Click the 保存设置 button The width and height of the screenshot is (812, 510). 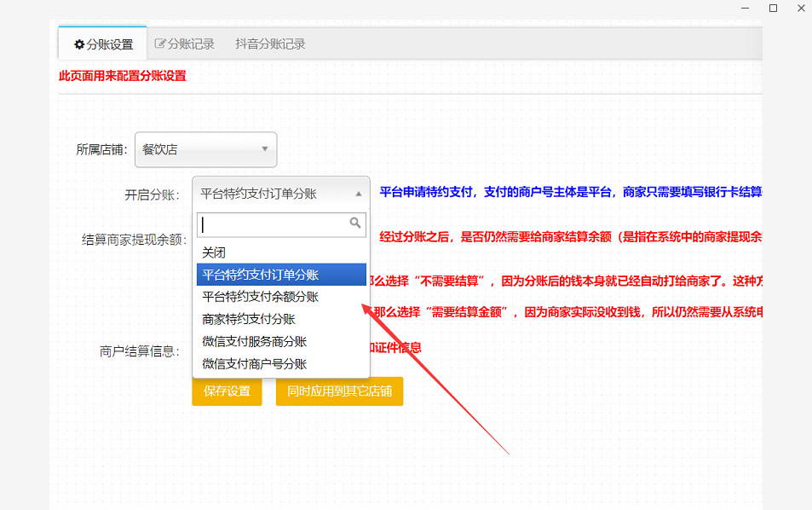[x=227, y=391]
